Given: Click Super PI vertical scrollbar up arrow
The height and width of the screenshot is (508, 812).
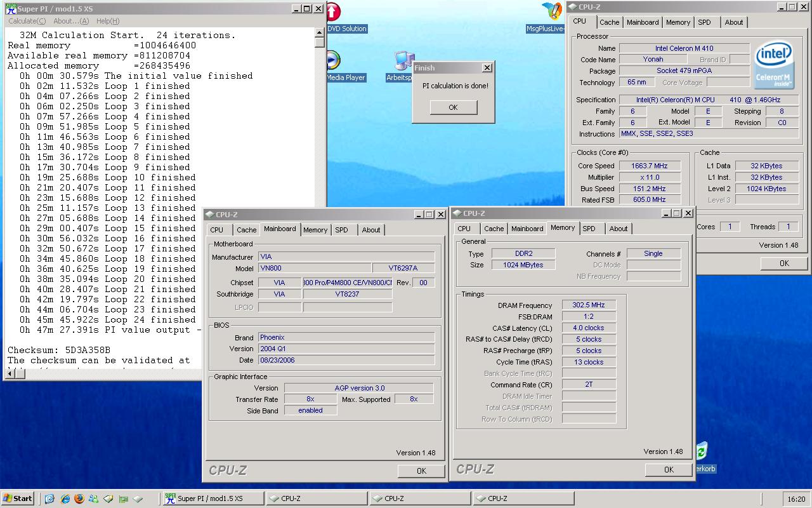Looking at the screenshot, I should click(320, 32).
